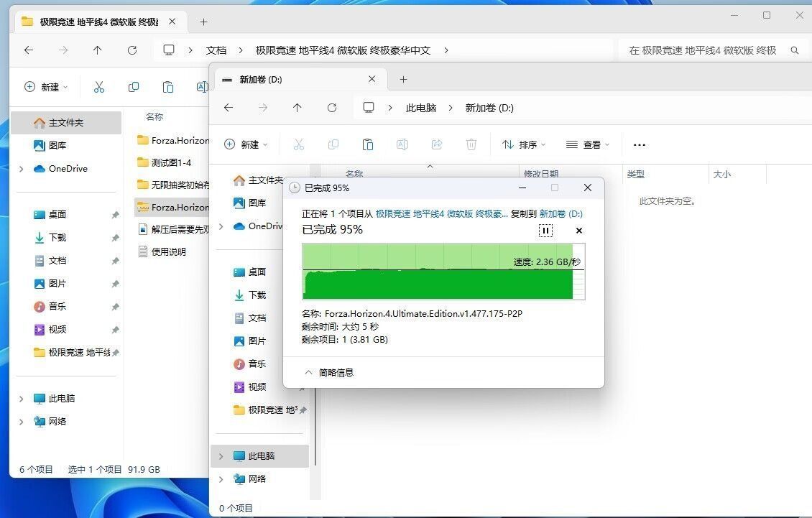Cancel the copy with the X button
The image size is (812, 518).
pos(579,231)
